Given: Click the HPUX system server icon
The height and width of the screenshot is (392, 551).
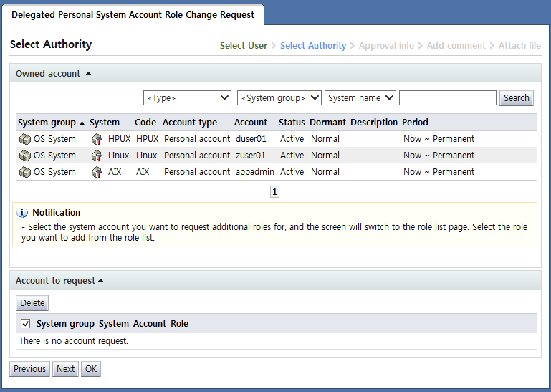Looking at the screenshot, I should tap(97, 139).
